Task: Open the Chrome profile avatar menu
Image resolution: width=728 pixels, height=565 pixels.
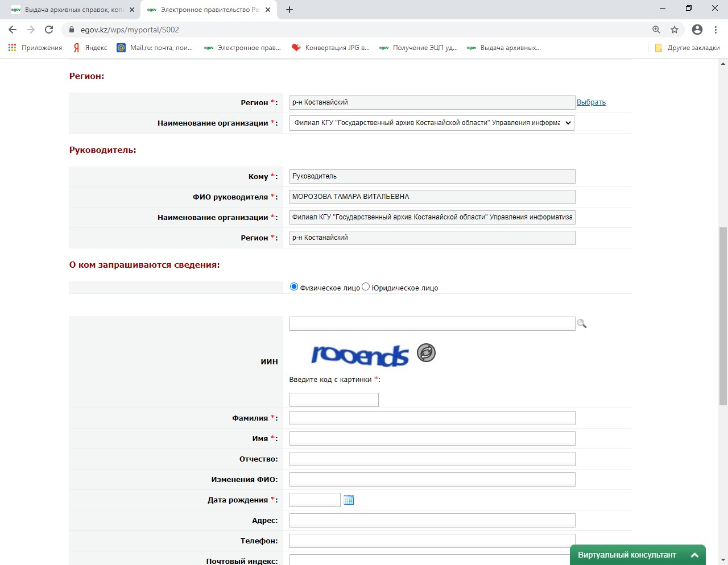Action: pyautogui.click(x=697, y=30)
